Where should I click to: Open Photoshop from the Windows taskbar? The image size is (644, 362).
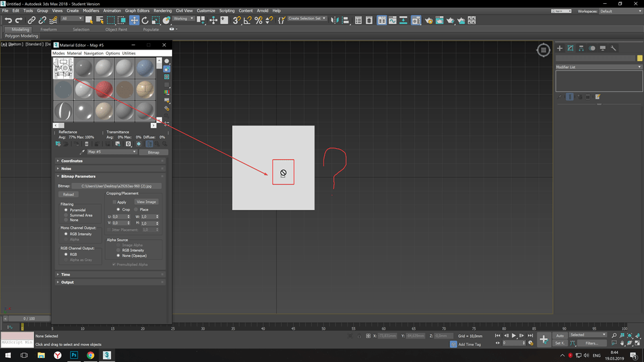pyautogui.click(x=74, y=355)
